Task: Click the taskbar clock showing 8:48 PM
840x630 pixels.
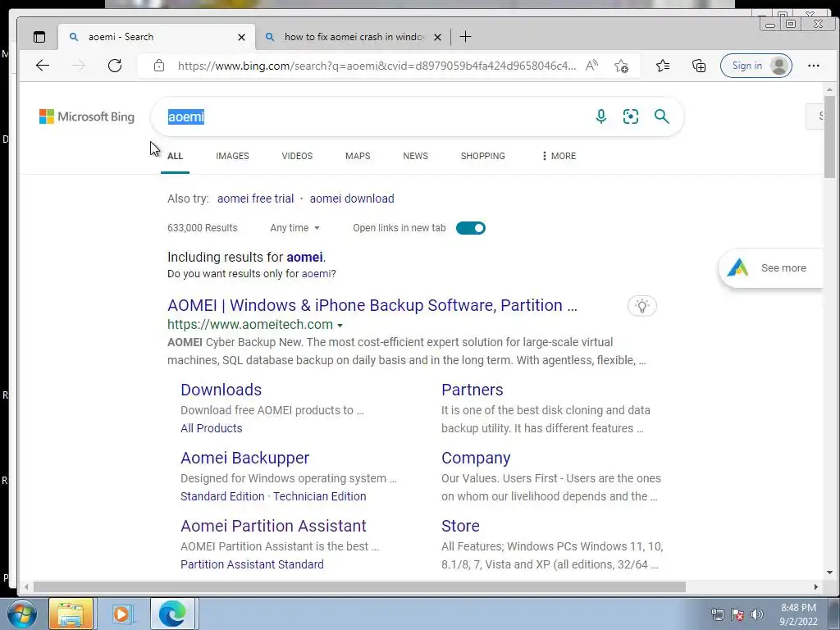Action: click(798, 614)
